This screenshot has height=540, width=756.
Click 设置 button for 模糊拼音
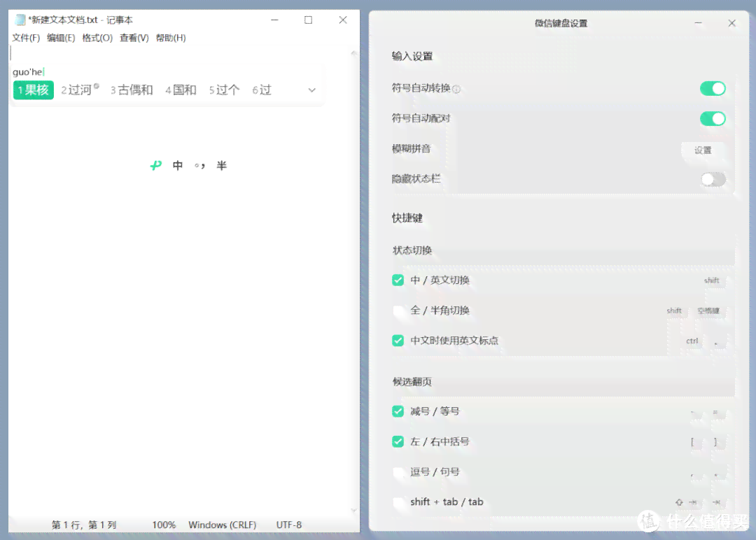click(703, 150)
